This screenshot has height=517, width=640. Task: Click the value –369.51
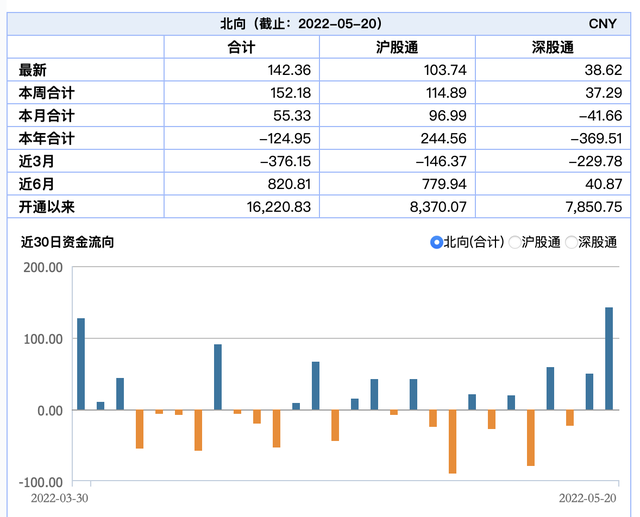coord(596,138)
